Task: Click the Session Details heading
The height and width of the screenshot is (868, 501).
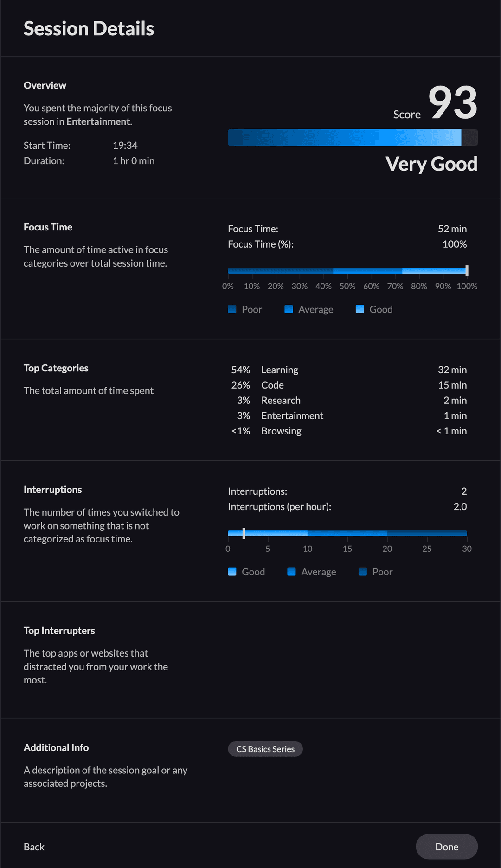Action: point(89,29)
